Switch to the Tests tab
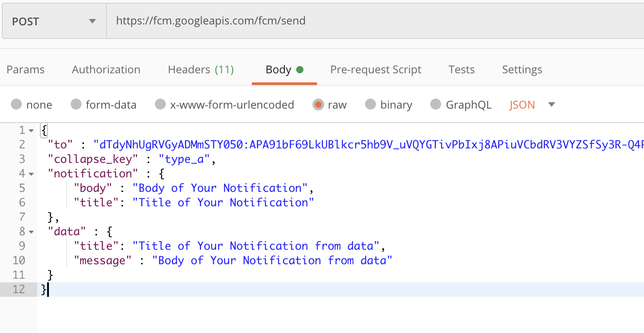This screenshot has width=644, height=333. (461, 70)
